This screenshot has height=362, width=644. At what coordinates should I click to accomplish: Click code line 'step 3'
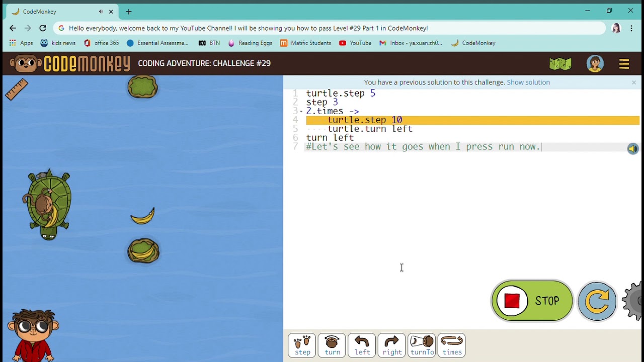coord(322,103)
